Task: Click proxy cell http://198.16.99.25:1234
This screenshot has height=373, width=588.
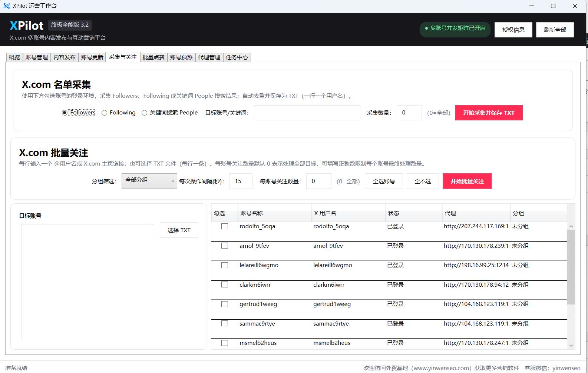Action: (476, 265)
